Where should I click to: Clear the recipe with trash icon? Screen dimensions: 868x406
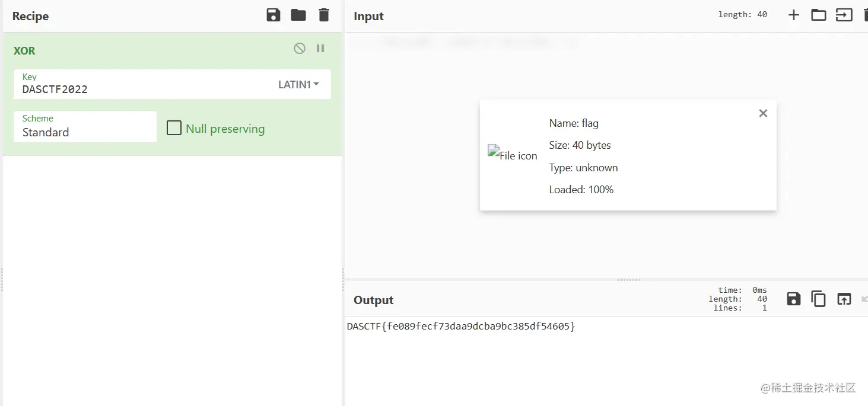(324, 15)
